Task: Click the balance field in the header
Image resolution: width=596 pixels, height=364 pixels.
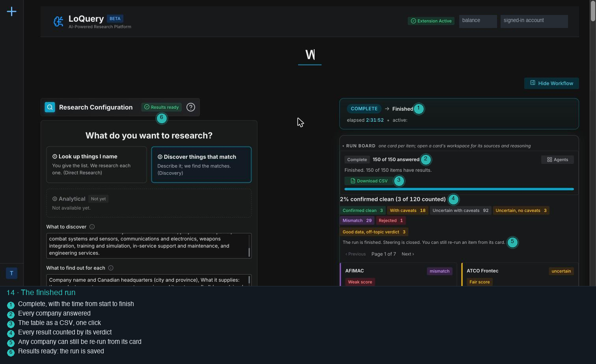Action: [478, 21]
